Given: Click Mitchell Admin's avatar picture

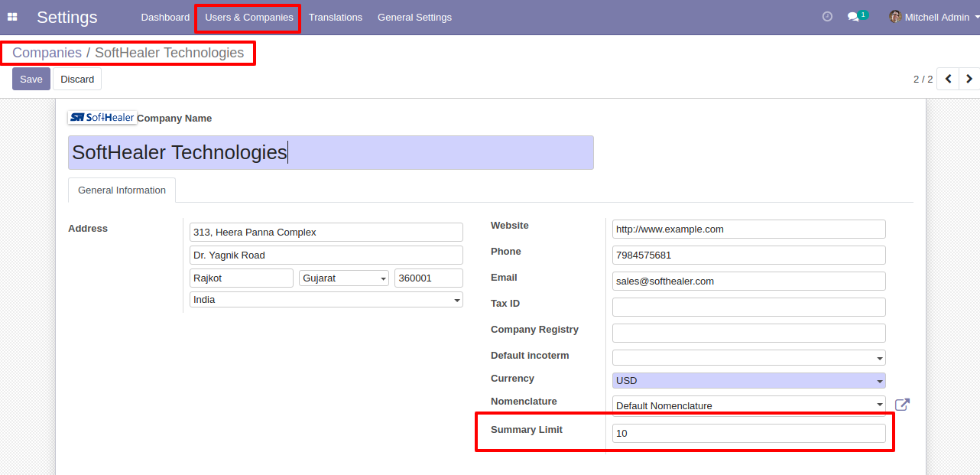Looking at the screenshot, I should (x=895, y=17).
